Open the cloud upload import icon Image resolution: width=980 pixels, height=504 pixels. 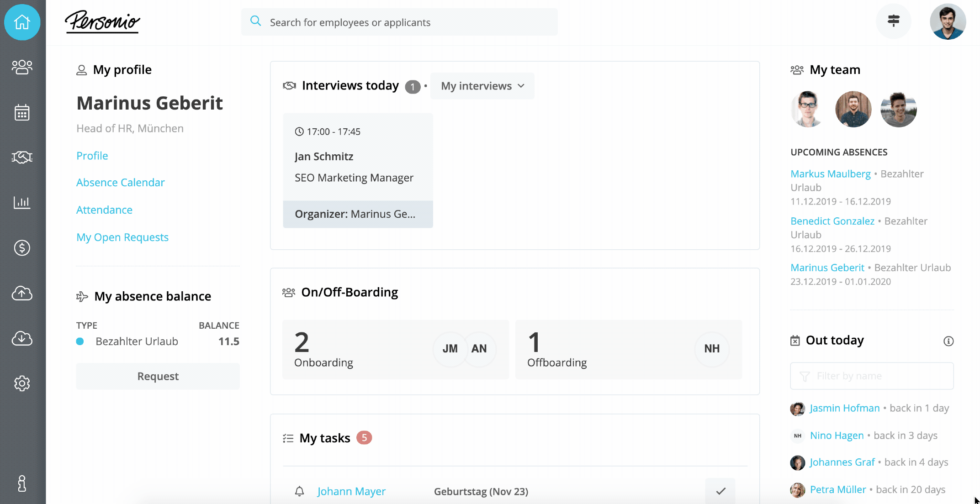point(22,293)
